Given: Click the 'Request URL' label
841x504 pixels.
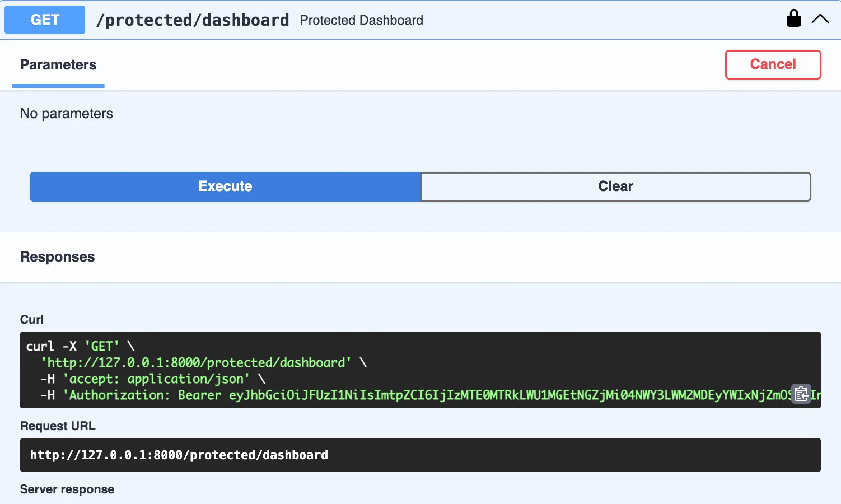Looking at the screenshot, I should coord(58,426).
